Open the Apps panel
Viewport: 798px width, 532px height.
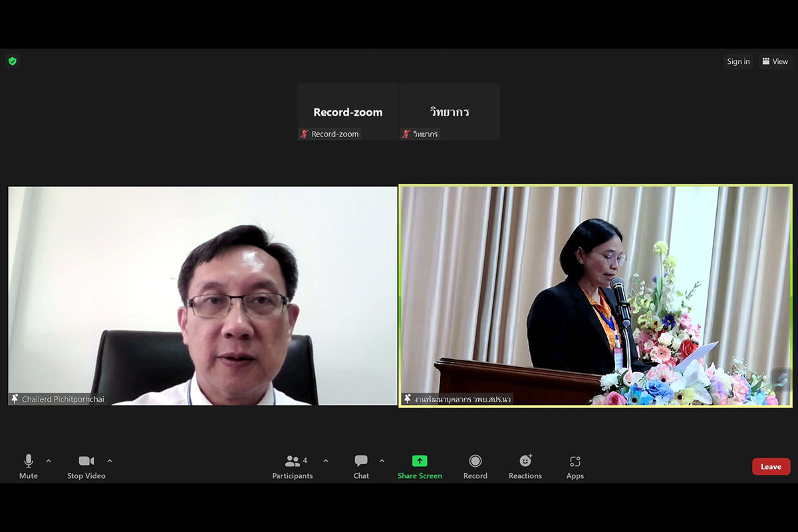pyautogui.click(x=575, y=467)
